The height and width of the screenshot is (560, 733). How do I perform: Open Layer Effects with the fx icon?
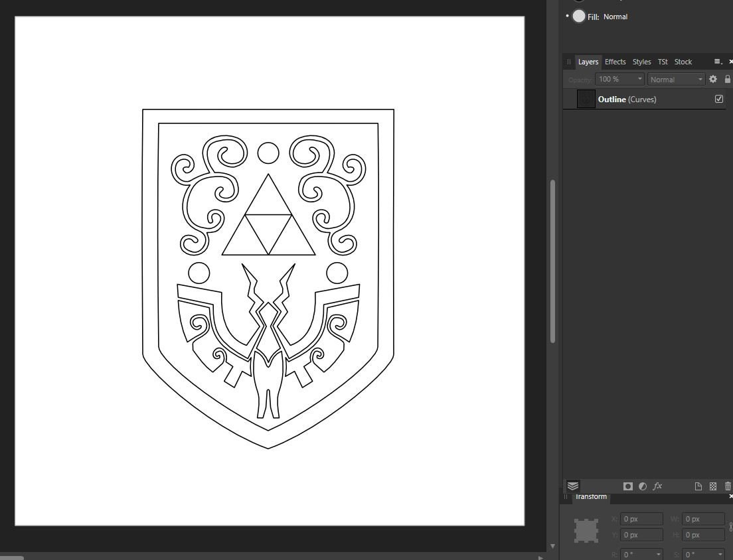pos(657,486)
